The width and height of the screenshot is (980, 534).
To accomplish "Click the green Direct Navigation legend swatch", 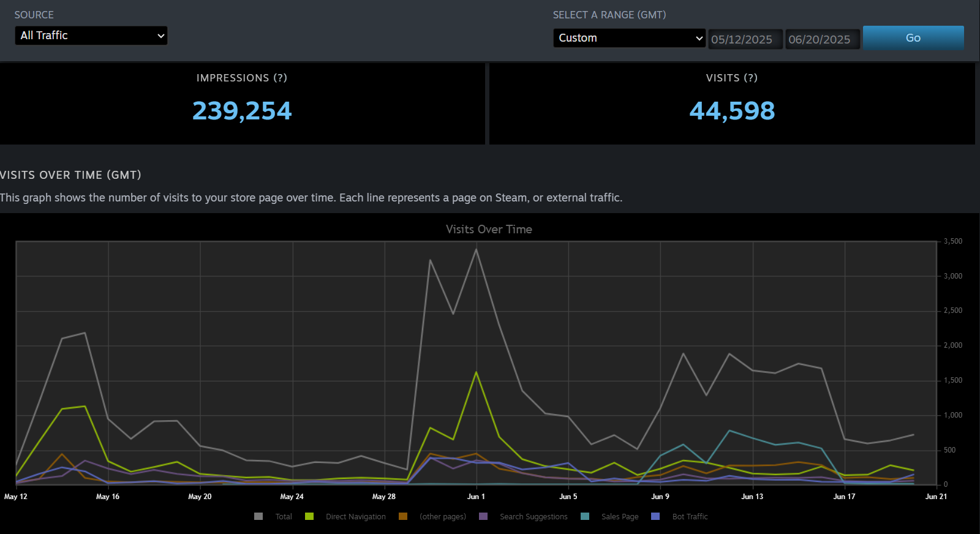I will 309,516.
